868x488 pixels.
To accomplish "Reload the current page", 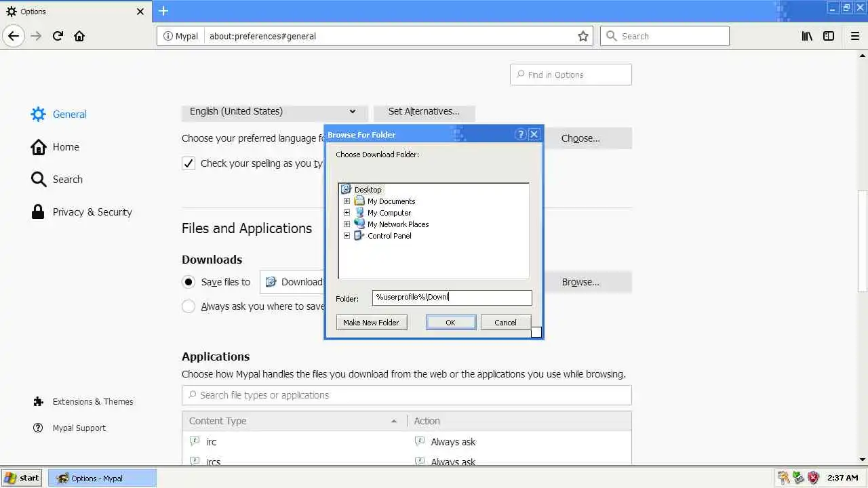I will [x=58, y=36].
